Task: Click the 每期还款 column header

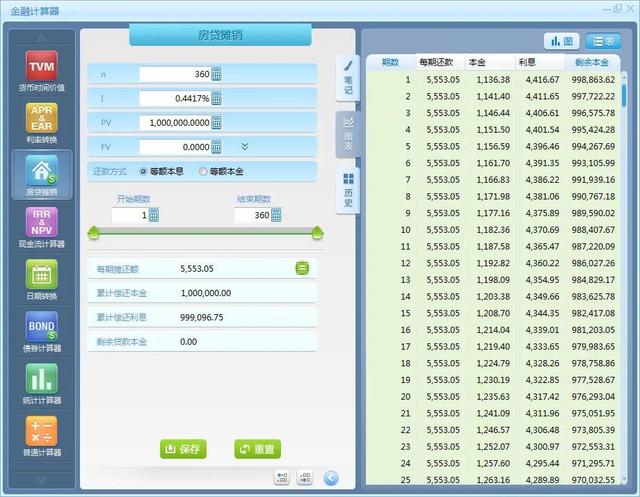Action: tap(440, 62)
